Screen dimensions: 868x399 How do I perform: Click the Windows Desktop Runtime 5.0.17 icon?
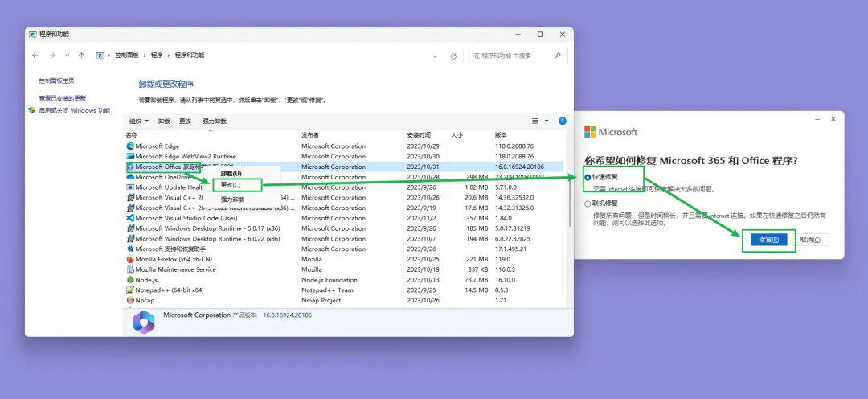coord(131,228)
